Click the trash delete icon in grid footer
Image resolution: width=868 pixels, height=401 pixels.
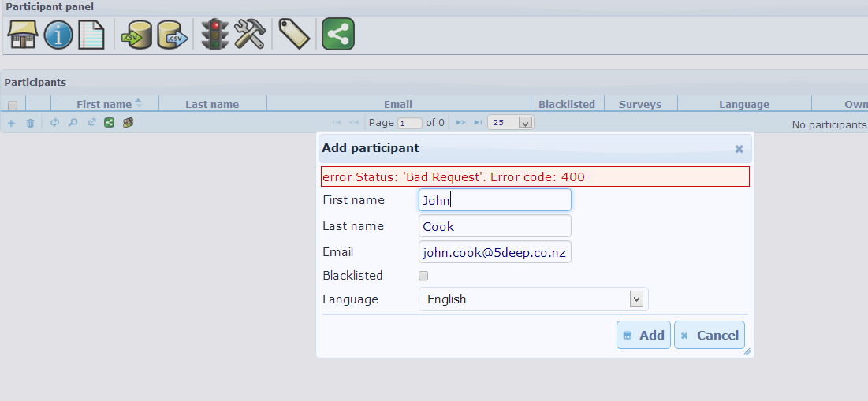click(31, 123)
